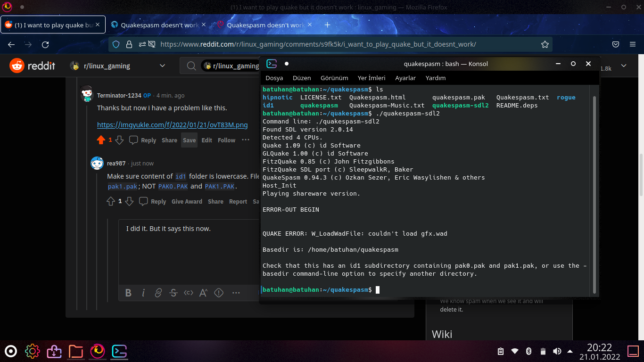Open the clipboard icon in system tray
644x362 pixels.
(x=501, y=351)
